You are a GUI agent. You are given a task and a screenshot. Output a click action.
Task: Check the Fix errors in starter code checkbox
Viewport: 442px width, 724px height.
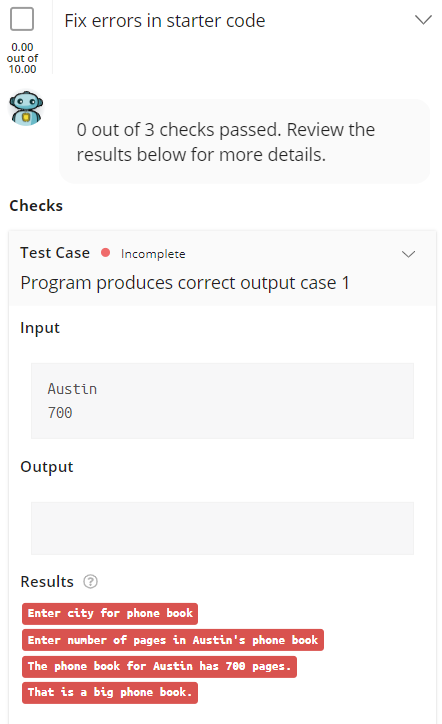(x=22, y=19)
